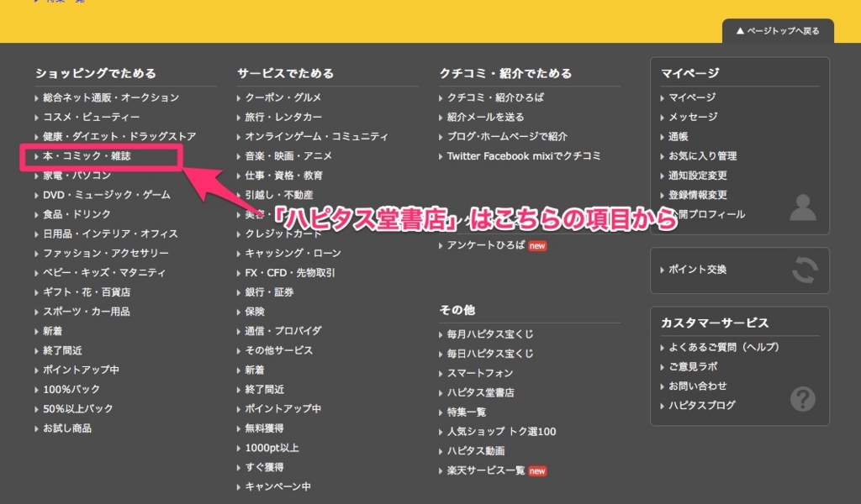The image size is (861, 504).
Task: Click the point exchange arrows icon
Action: tap(805, 270)
